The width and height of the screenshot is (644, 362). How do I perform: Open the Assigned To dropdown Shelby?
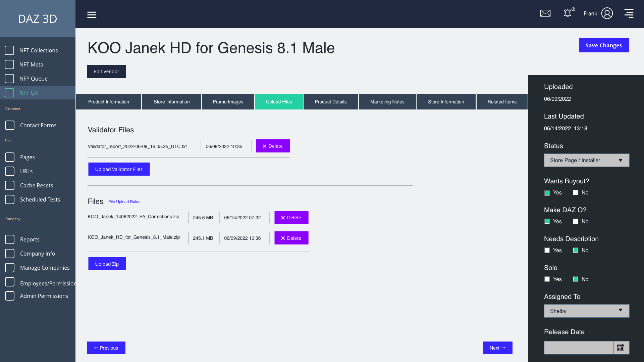point(587,311)
